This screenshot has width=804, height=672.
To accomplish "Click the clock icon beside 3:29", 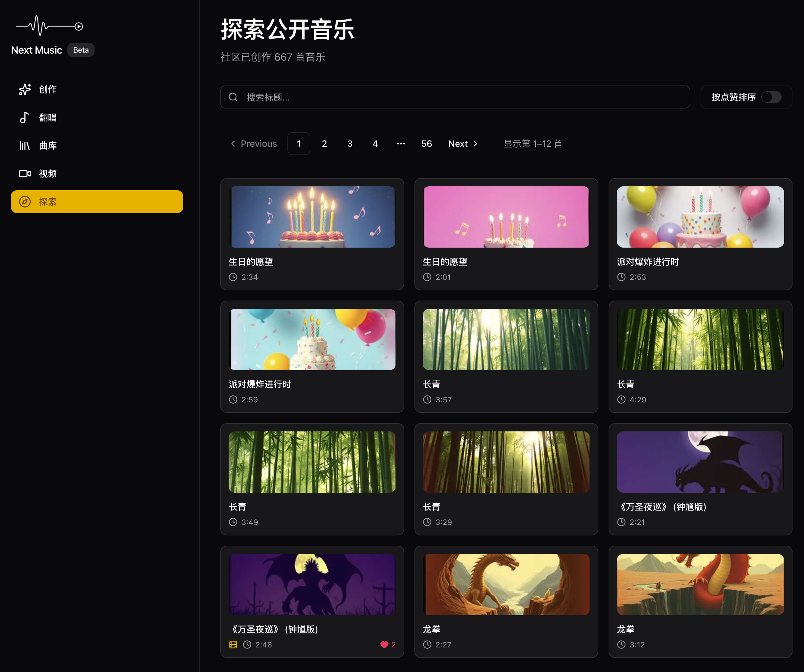I will (x=427, y=522).
